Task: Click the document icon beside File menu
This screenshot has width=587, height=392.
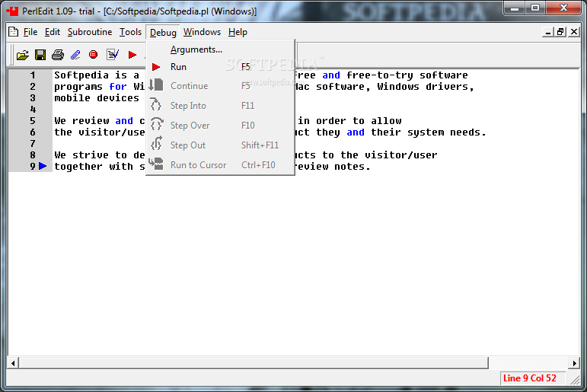Action: tap(13, 32)
